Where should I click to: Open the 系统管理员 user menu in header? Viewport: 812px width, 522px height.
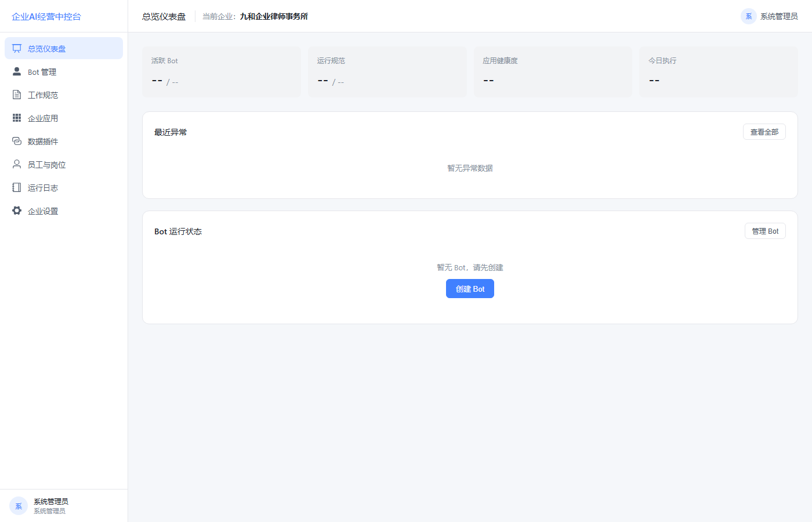pyautogui.click(x=769, y=16)
